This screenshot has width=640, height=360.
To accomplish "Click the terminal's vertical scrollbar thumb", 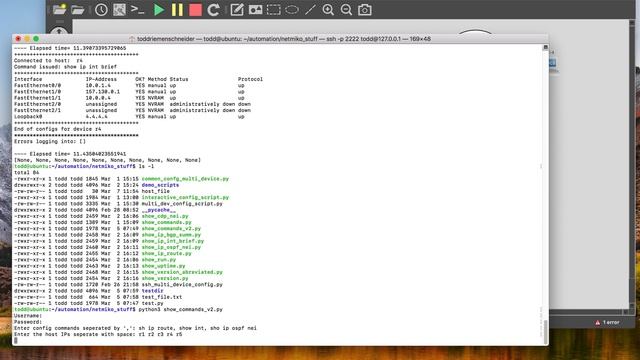I will (545, 331).
